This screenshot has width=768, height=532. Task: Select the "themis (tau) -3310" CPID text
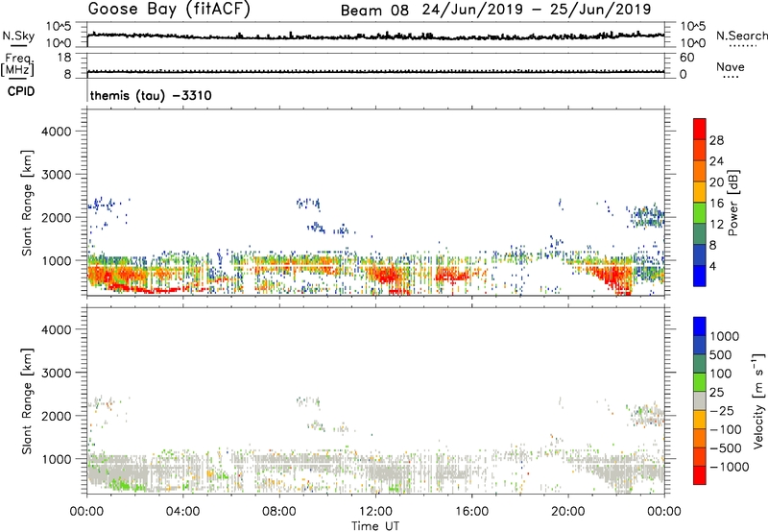(151, 95)
